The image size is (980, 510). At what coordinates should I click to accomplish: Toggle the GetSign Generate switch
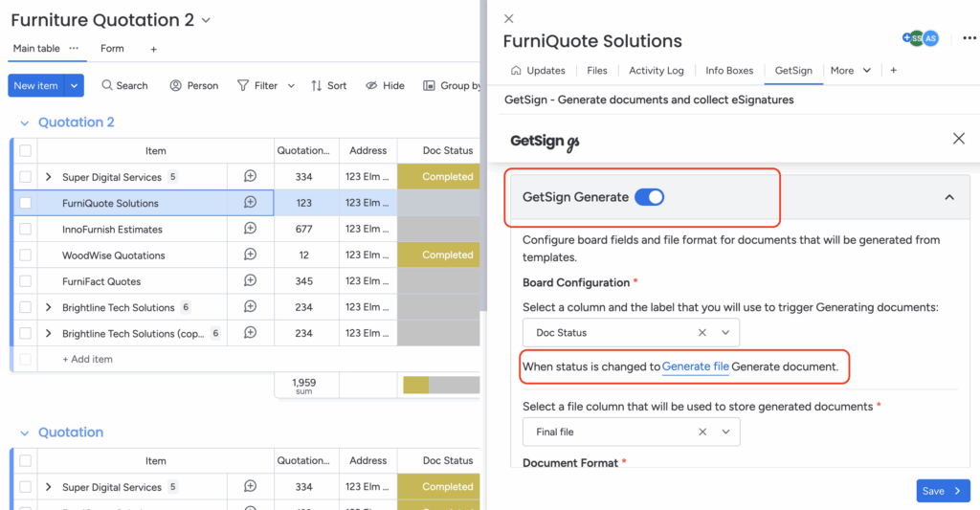pos(650,197)
